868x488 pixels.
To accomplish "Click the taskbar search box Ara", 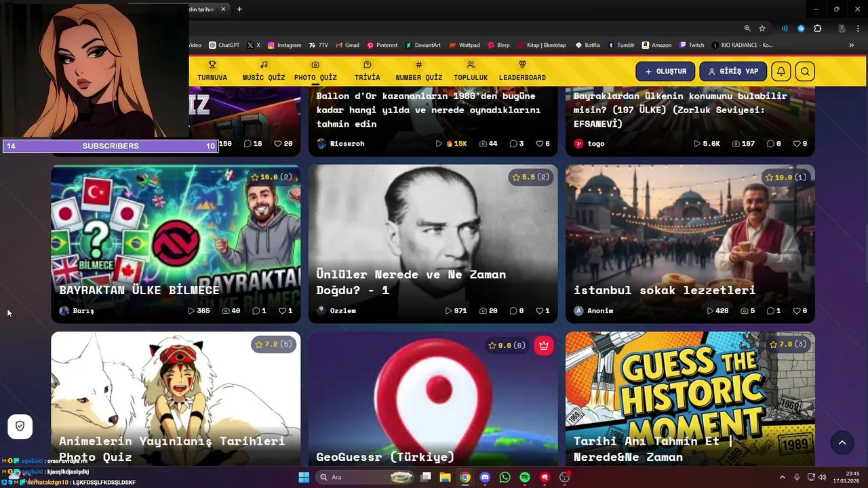I will point(365,477).
